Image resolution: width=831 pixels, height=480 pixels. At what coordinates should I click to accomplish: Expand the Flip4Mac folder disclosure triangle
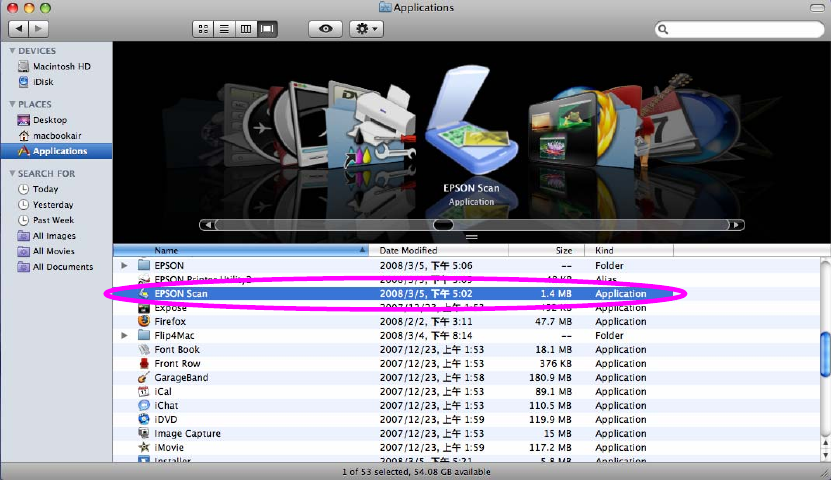125,336
